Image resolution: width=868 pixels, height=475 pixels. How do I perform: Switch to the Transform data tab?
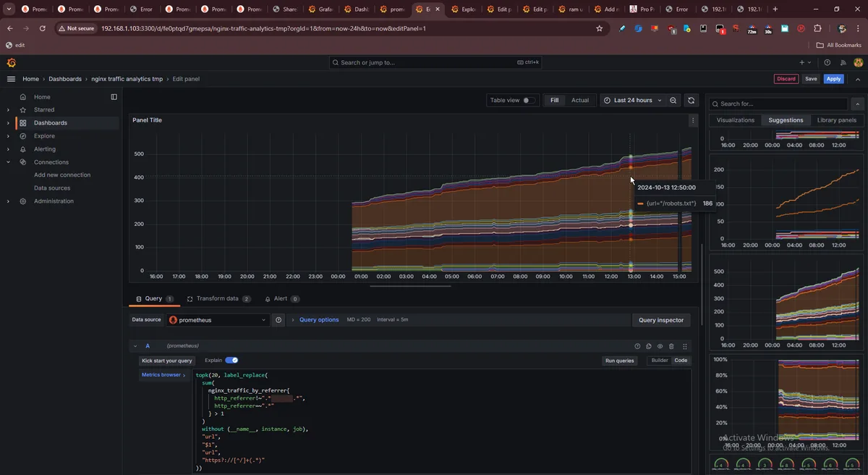click(x=218, y=298)
